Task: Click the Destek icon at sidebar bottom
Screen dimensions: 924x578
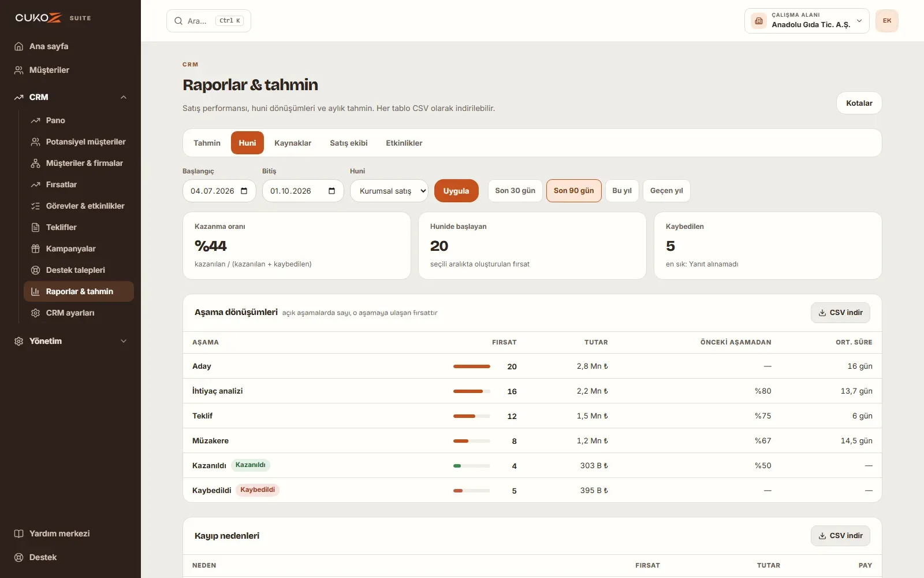Action: point(18,557)
